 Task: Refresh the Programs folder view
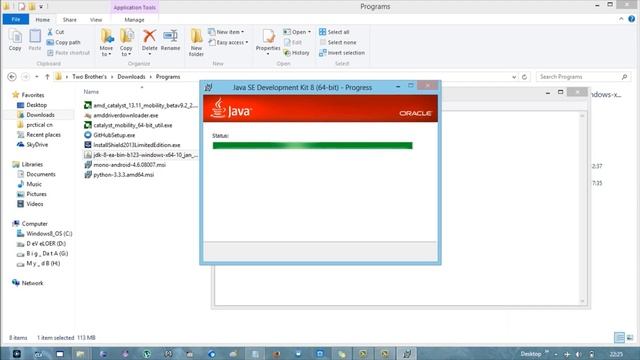(524, 77)
